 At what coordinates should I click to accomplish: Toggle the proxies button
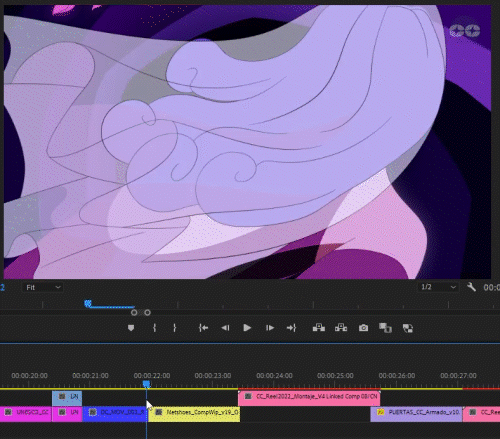click(408, 328)
